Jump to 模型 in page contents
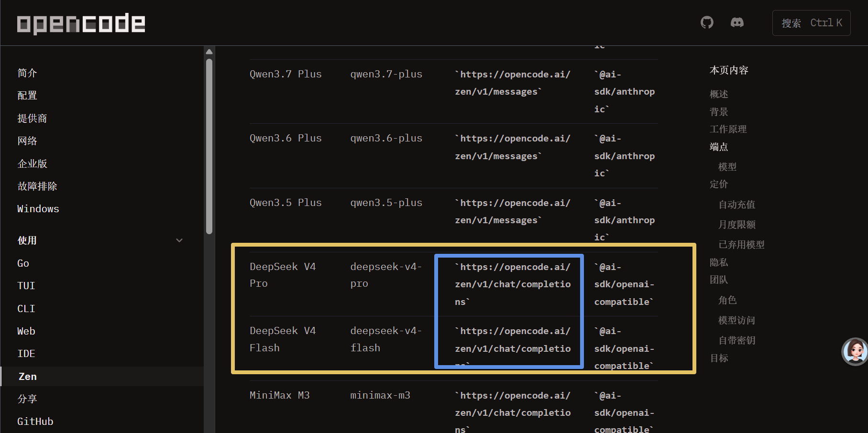Image resolution: width=868 pixels, height=433 pixels. [x=727, y=167]
